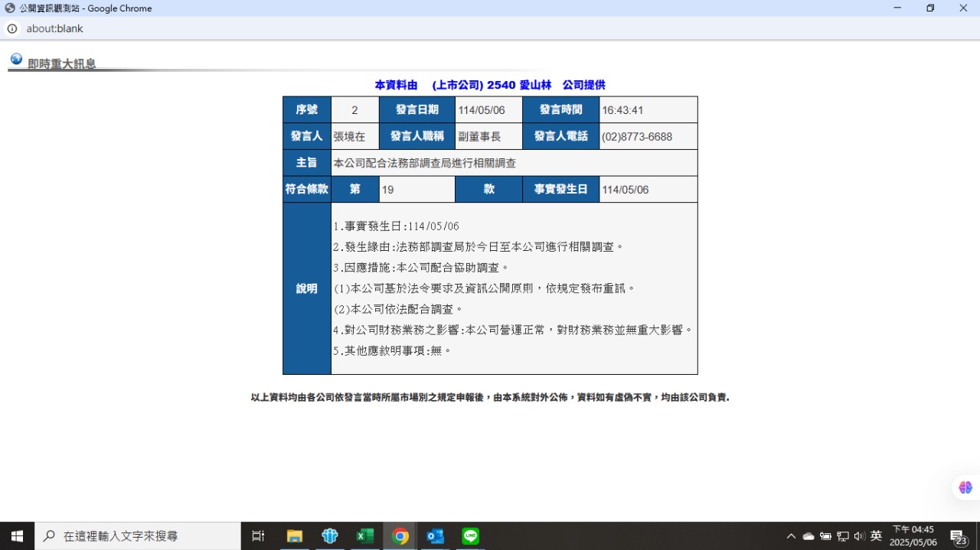Toggle the 英 input method indicator
The image size is (980, 550).
click(x=877, y=536)
